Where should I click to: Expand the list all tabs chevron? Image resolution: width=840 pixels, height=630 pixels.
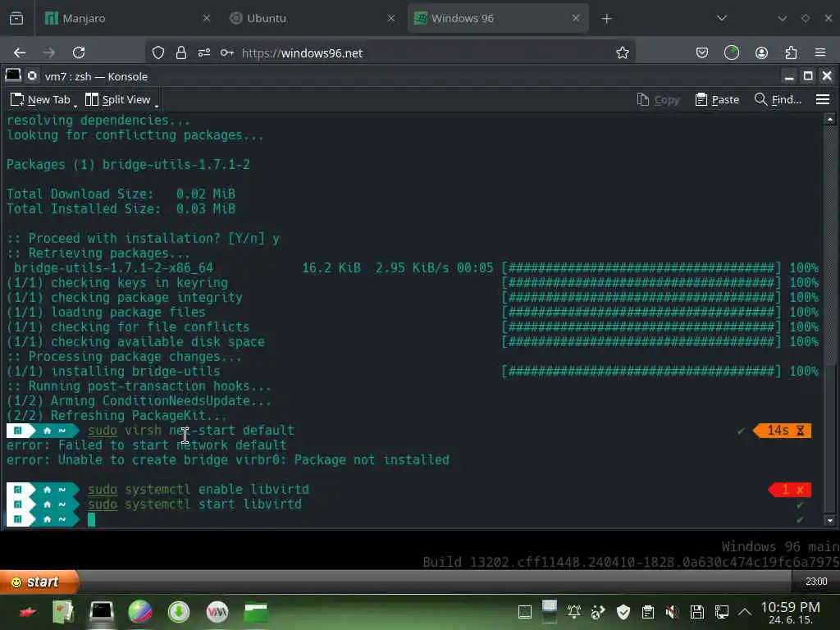(722, 18)
